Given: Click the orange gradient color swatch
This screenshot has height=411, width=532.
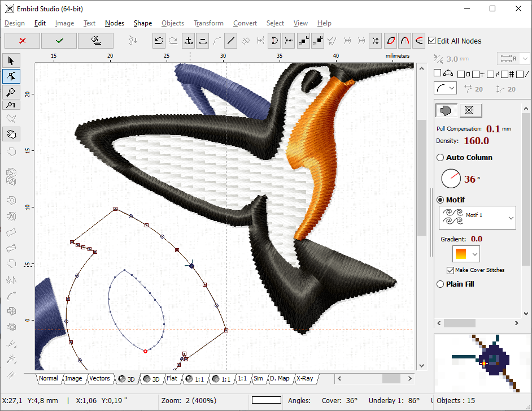Looking at the screenshot, I should 461,254.
